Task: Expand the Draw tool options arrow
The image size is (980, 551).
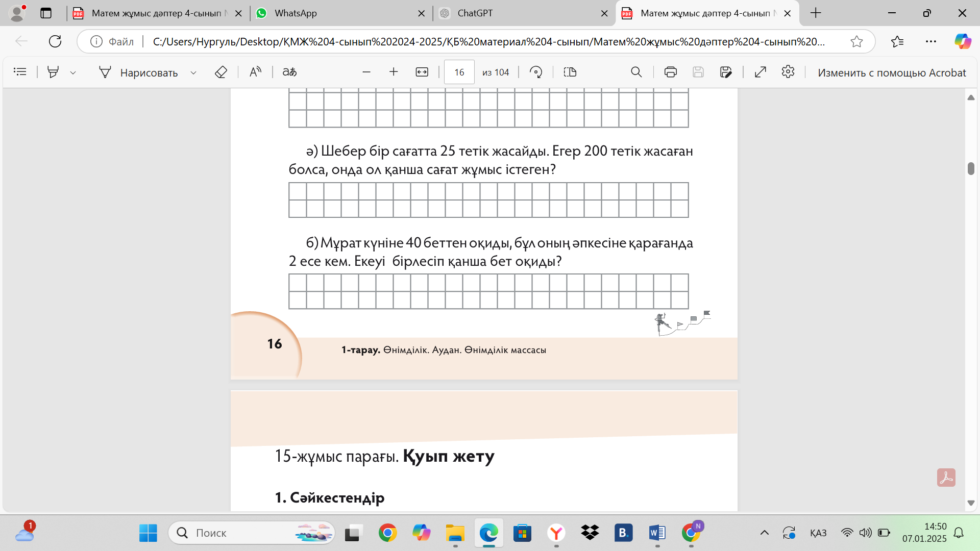Action: [x=193, y=72]
